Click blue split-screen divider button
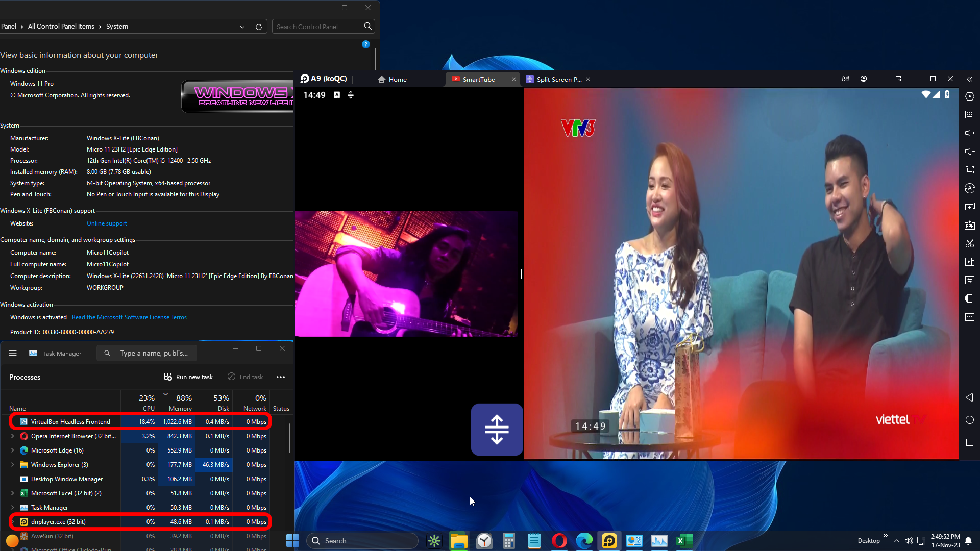980x551 pixels. point(497,430)
